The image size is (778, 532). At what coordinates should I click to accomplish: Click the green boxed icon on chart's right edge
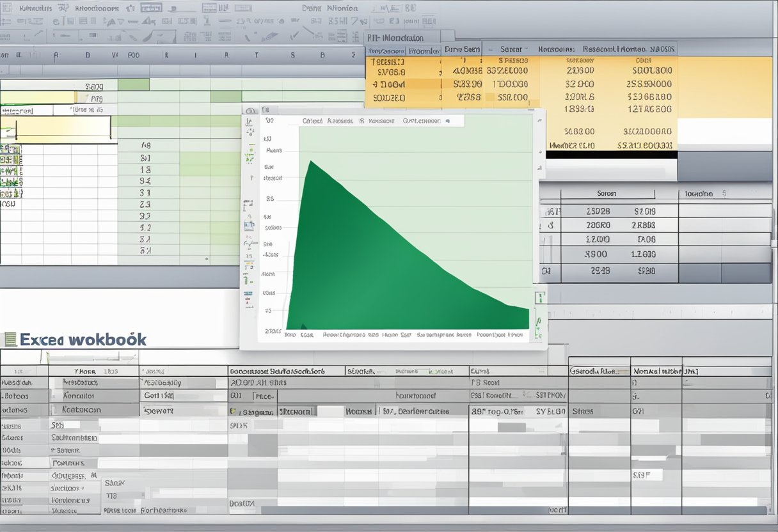tap(540, 297)
